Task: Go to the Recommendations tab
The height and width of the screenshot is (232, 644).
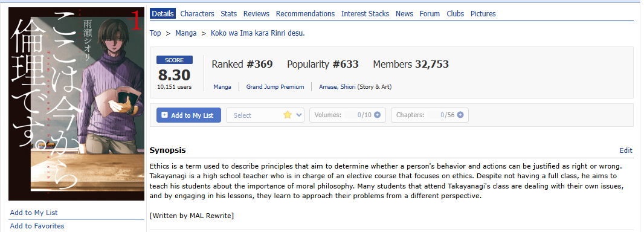Action: pyautogui.click(x=305, y=13)
